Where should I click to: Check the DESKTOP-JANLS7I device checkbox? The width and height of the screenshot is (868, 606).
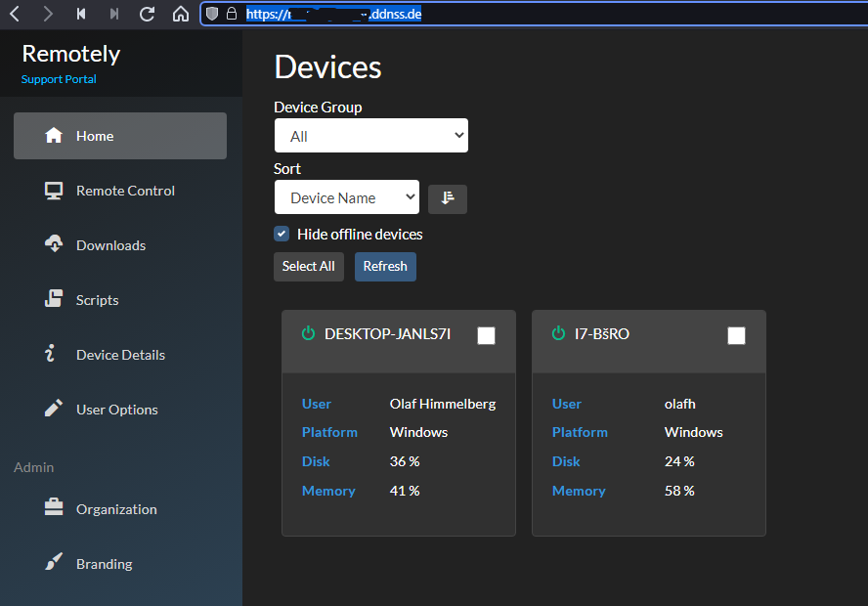(486, 335)
